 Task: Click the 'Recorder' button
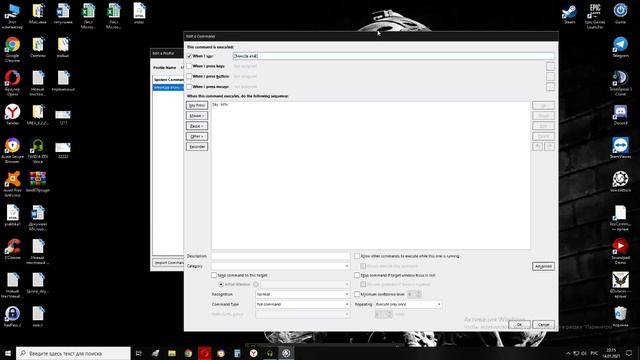click(x=197, y=147)
